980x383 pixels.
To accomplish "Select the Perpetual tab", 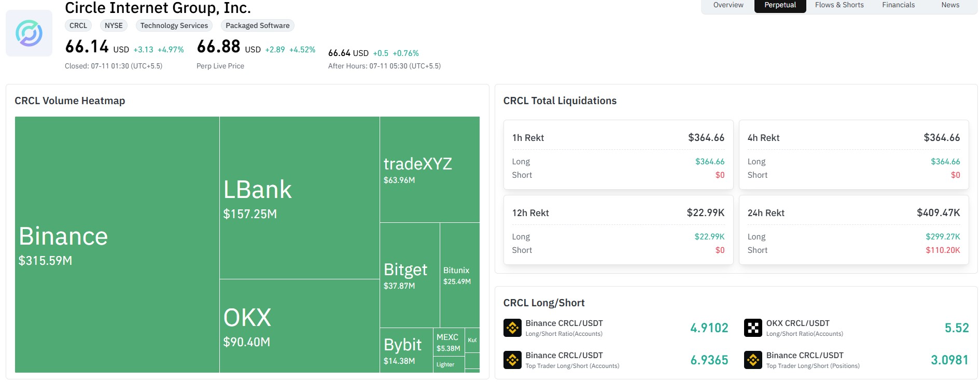I will pos(780,5).
